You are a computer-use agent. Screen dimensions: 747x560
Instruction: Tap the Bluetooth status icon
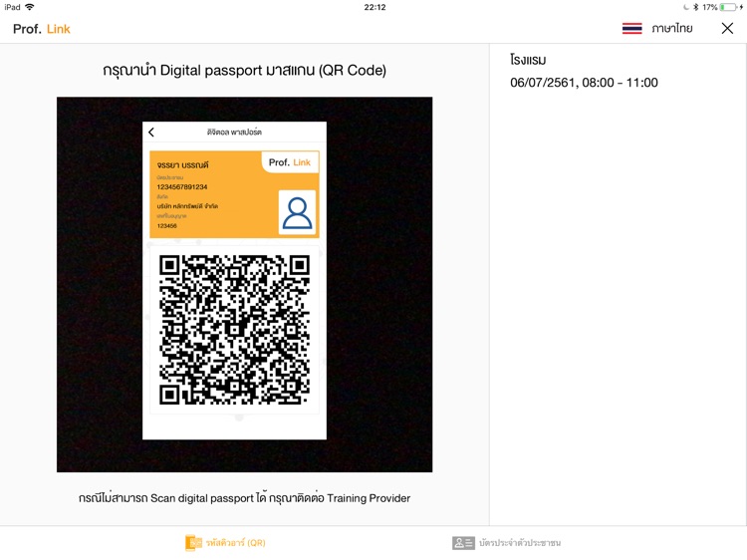[x=695, y=7]
